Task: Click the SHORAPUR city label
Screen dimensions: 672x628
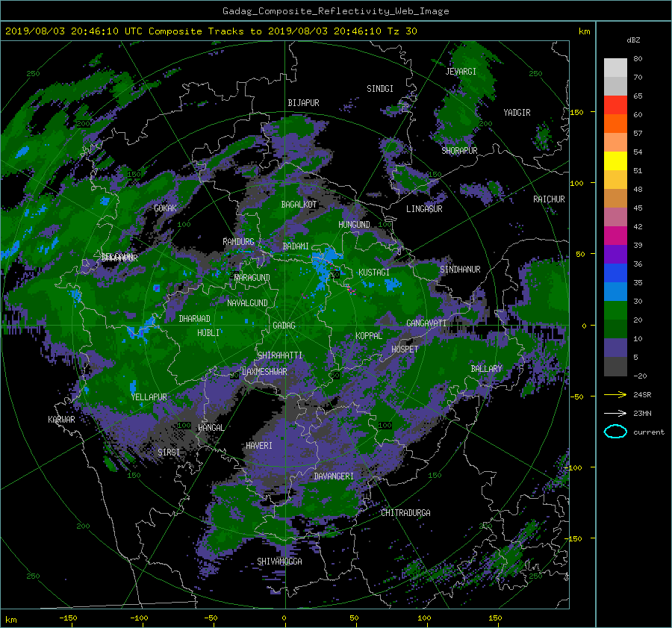Action: (x=459, y=151)
